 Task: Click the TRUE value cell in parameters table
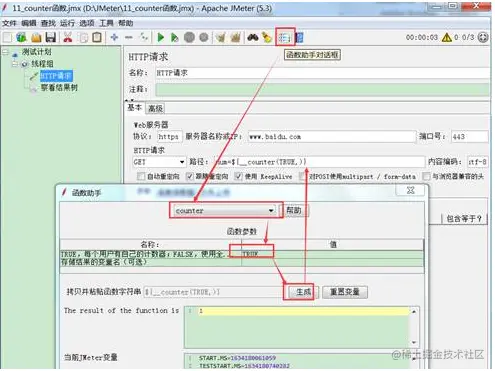pos(332,254)
